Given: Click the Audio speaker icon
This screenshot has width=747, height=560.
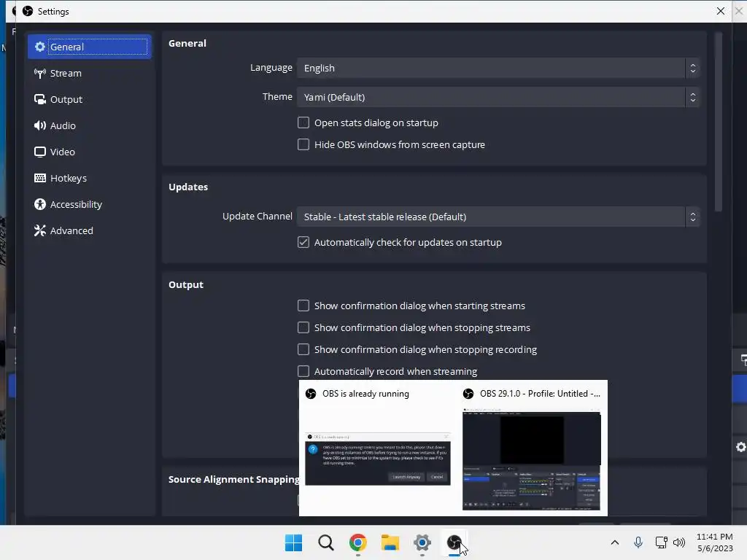Looking at the screenshot, I should (40, 125).
